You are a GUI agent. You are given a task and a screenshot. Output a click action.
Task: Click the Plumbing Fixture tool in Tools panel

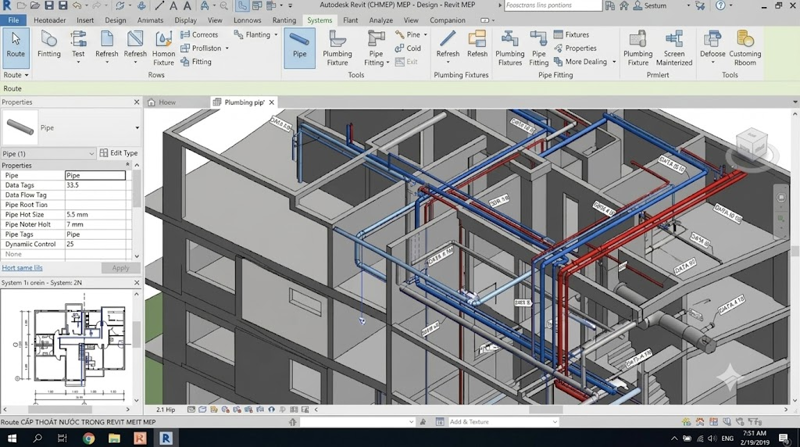pyautogui.click(x=337, y=48)
